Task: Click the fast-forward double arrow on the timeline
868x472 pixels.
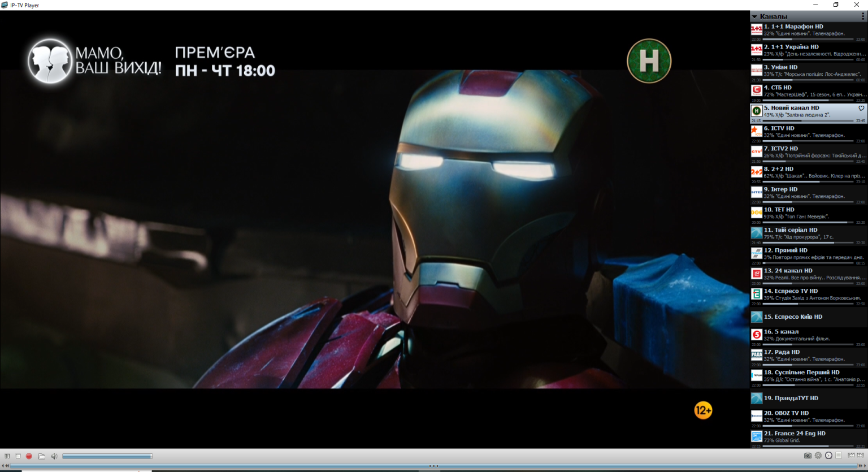Action: pos(861,466)
